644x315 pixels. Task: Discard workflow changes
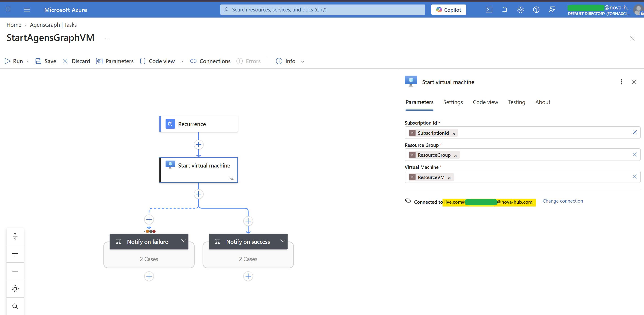[x=76, y=61]
